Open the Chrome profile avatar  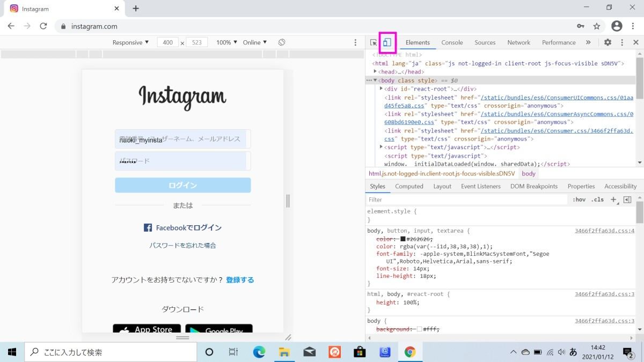617,26
